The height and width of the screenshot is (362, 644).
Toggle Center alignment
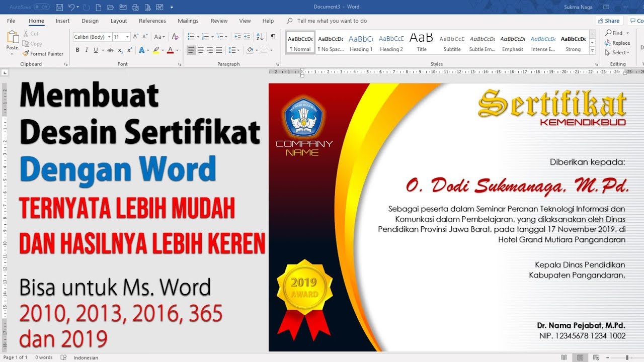(x=201, y=50)
